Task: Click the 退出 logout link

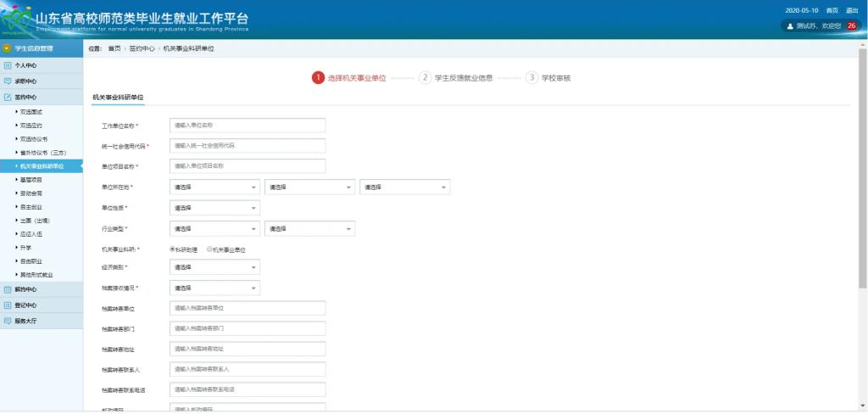Action: coord(852,10)
